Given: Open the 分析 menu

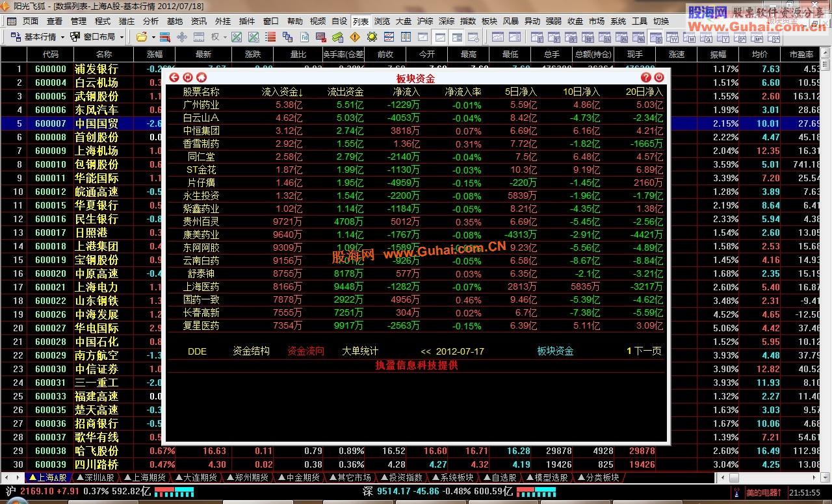Looking at the screenshot, I should coord(151,21).
